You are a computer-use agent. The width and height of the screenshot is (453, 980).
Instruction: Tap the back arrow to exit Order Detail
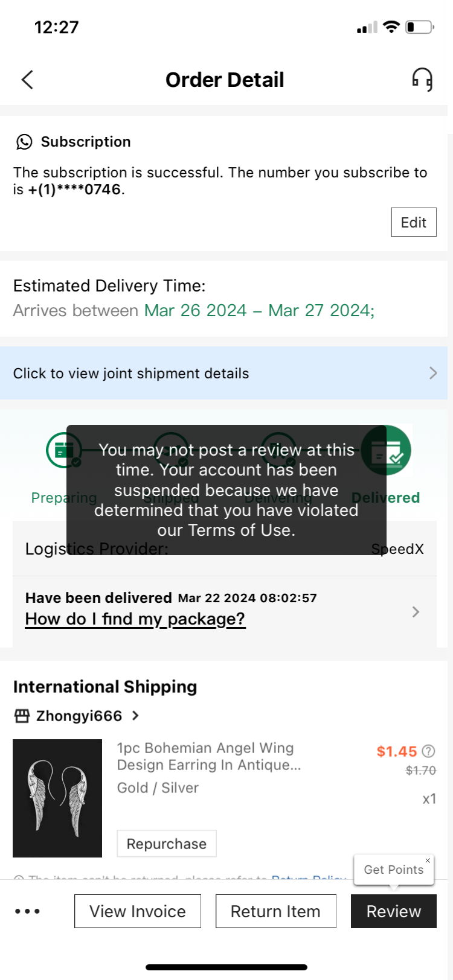[27, 79]
